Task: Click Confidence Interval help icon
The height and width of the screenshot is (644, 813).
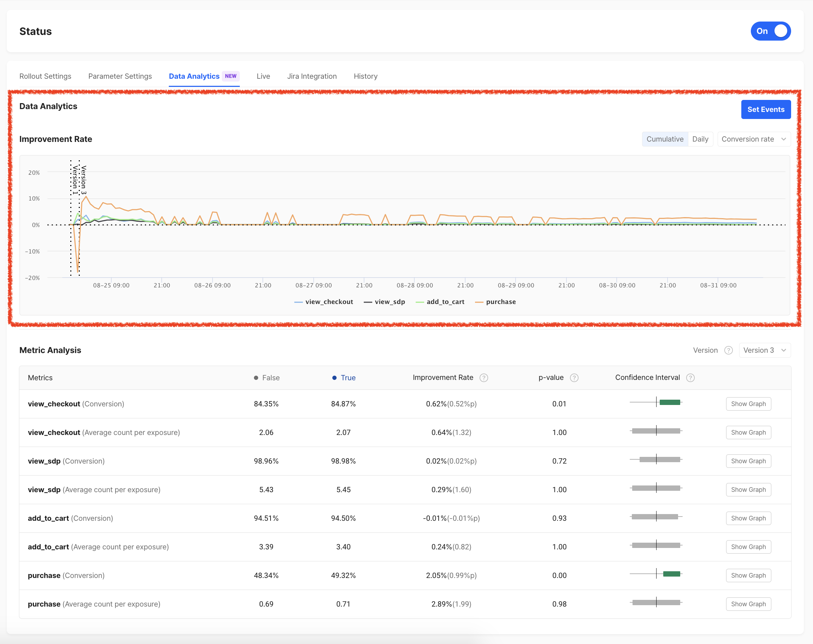Action: (690, 378)
